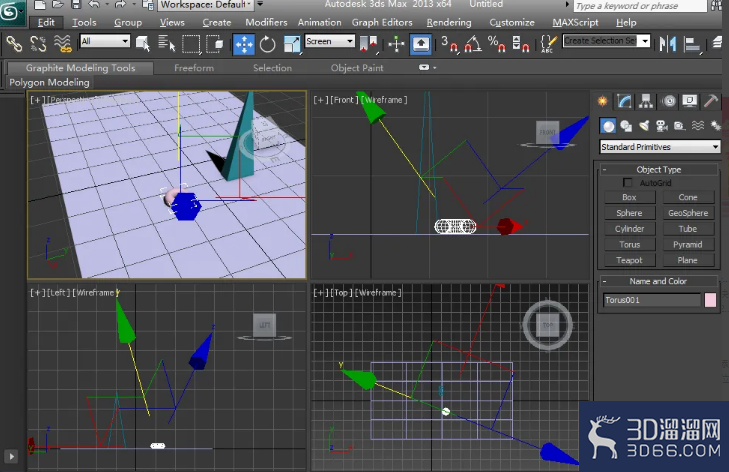The image size is (729, 472).
Task: Select the Space Warps create category icon
Action: 697,126
